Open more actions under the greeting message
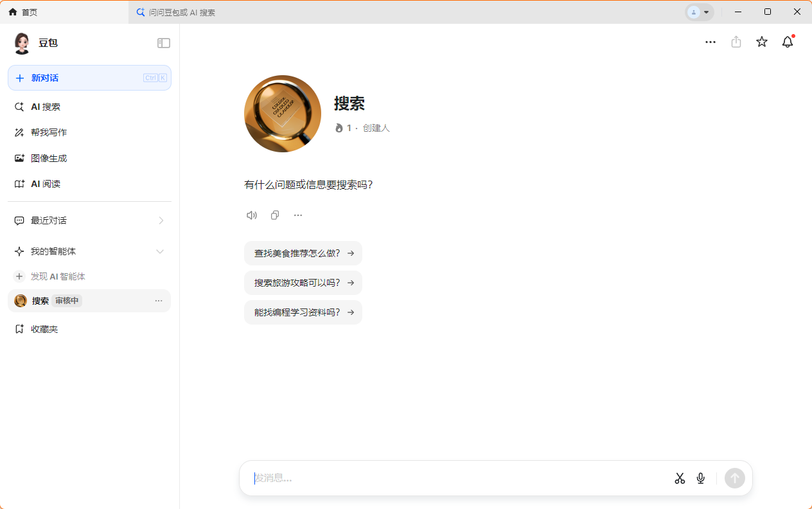Image resolution: width=812 pixels, height=509 pixels. point(297,215)
